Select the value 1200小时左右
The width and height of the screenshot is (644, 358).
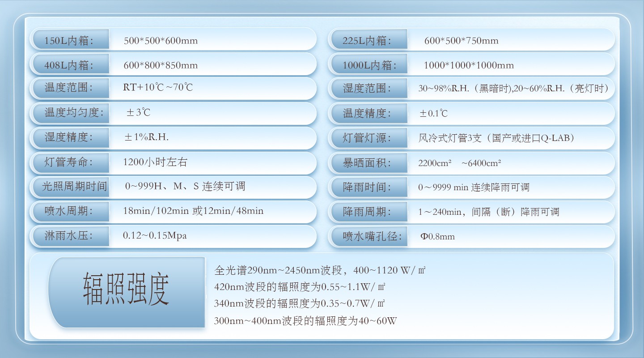point(155,162)
